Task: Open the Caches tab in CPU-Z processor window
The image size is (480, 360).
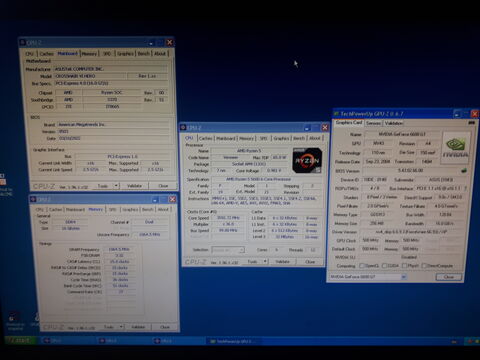Action: 205,138
